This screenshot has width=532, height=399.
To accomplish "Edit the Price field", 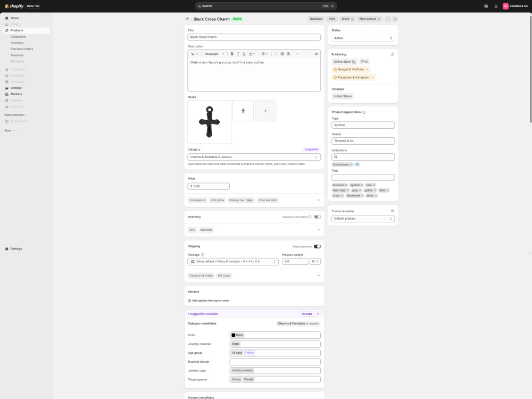I will coord(209,186).
